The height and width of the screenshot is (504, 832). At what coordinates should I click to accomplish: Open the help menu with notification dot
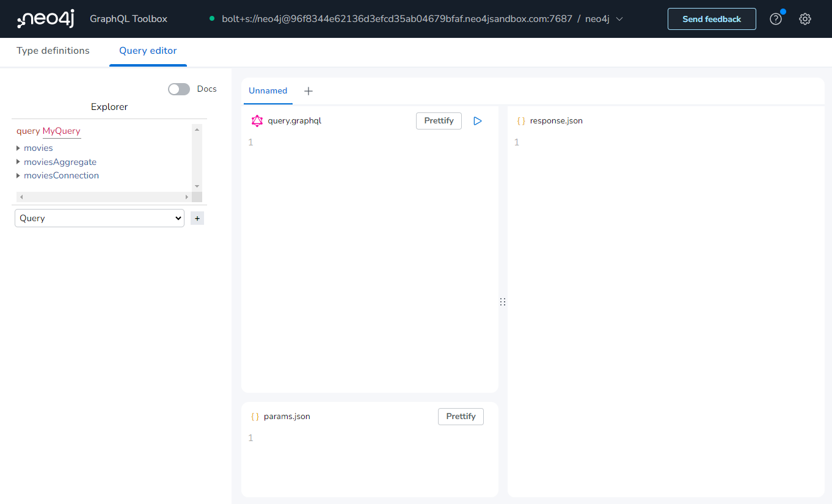click(775, 19)
